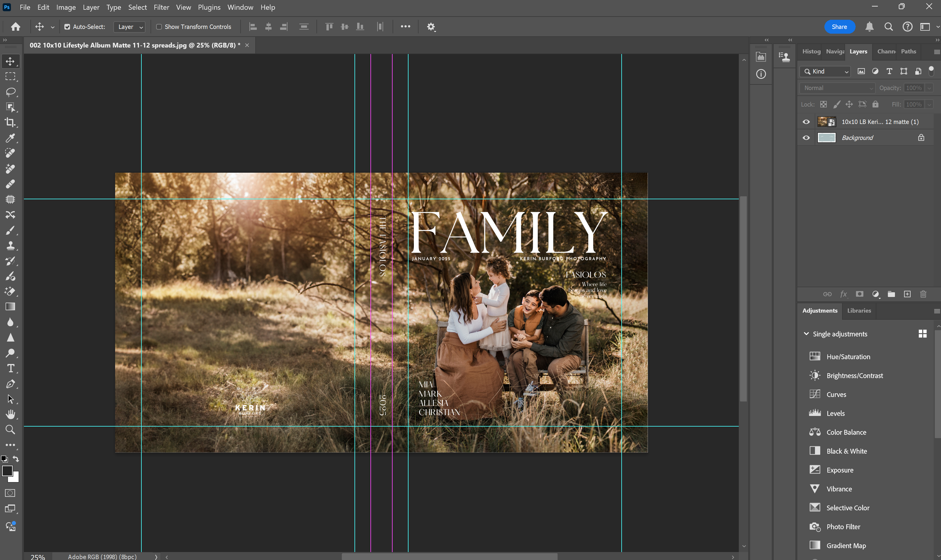
Task: Select the Rectangular Marquee tool
Action: [10, 76]
